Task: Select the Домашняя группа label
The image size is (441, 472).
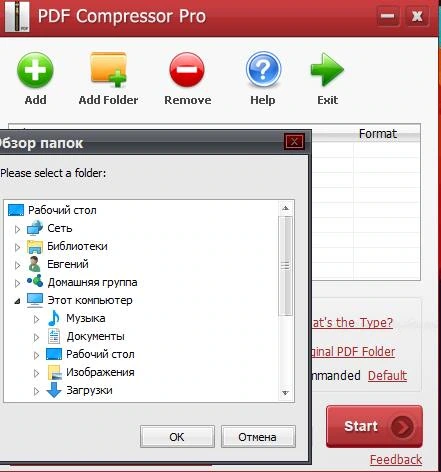Action: pos(92,282)
